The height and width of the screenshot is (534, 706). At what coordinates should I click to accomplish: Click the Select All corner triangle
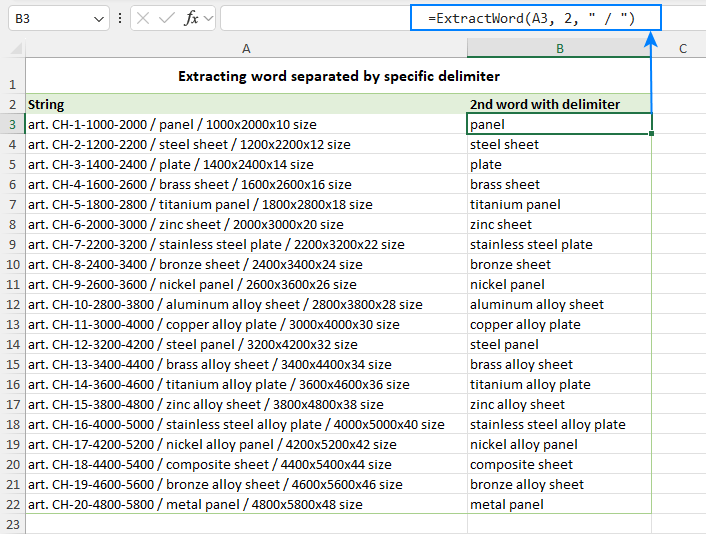[x=16, y=48]
